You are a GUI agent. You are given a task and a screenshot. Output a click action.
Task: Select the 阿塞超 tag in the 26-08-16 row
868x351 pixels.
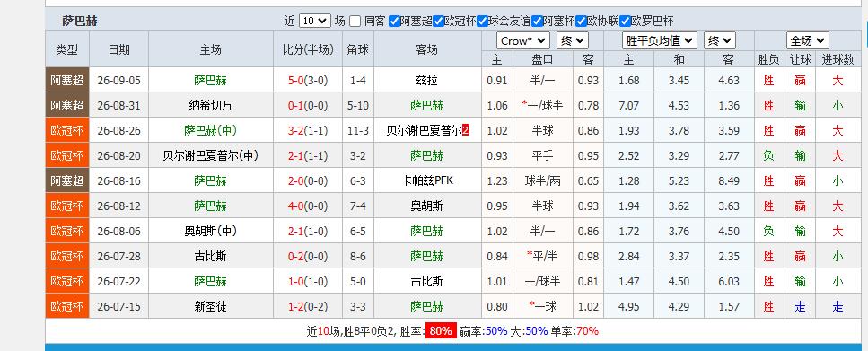coord(67,180)
